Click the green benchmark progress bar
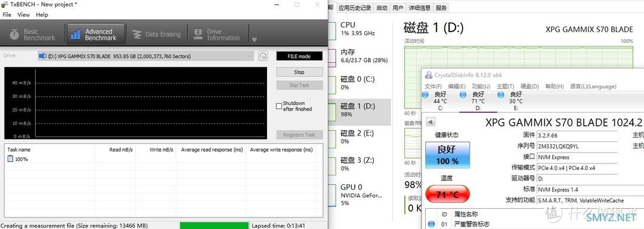Image resolution: width=644 pixels, height=229 pixels. (x=214, y=225)
